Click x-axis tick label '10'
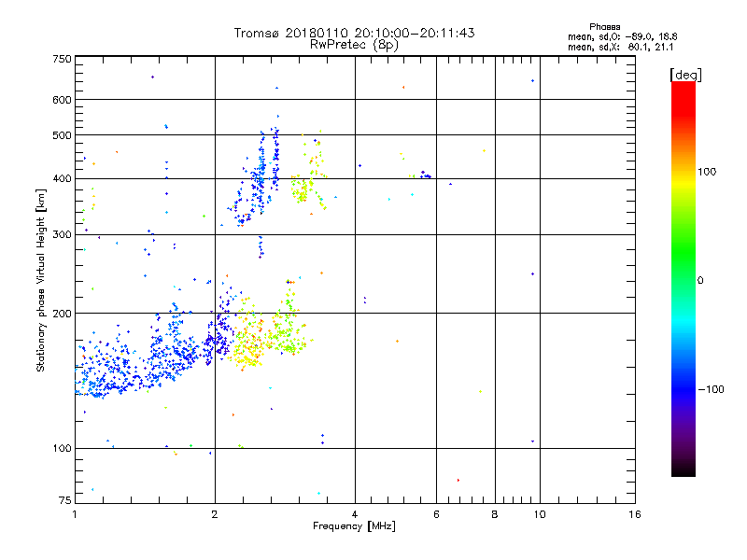Viewport: 747px width, 560px height. [540, 514]
